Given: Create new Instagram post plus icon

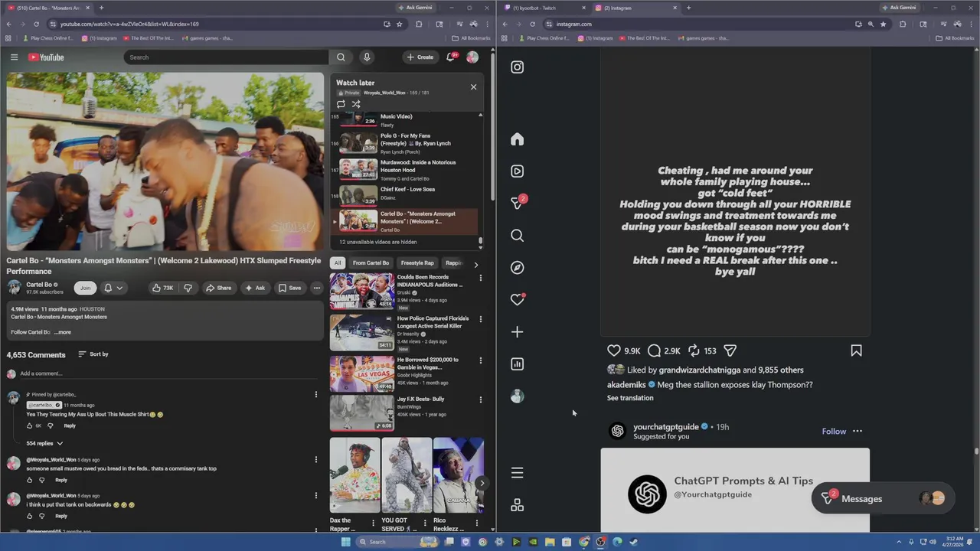Looking at the screenshot, I should pos(518,332).
